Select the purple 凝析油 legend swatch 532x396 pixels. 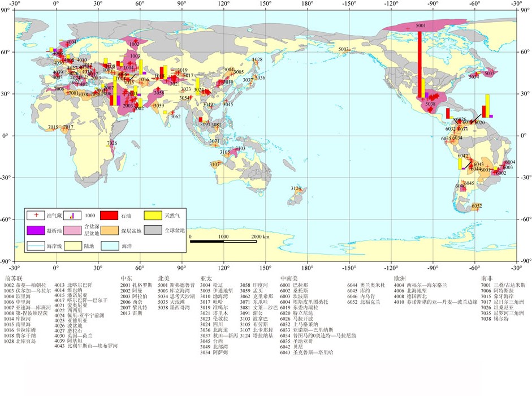coord(37,230)
